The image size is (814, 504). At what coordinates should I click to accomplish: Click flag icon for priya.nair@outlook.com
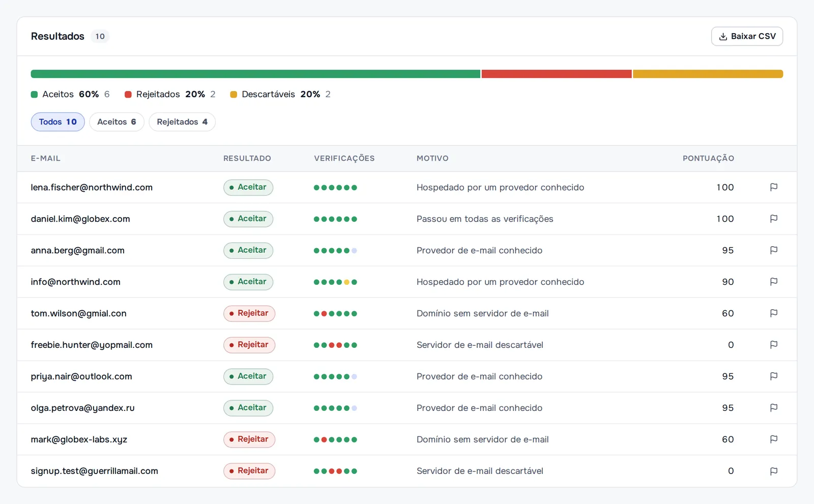[x=773, y=376]
